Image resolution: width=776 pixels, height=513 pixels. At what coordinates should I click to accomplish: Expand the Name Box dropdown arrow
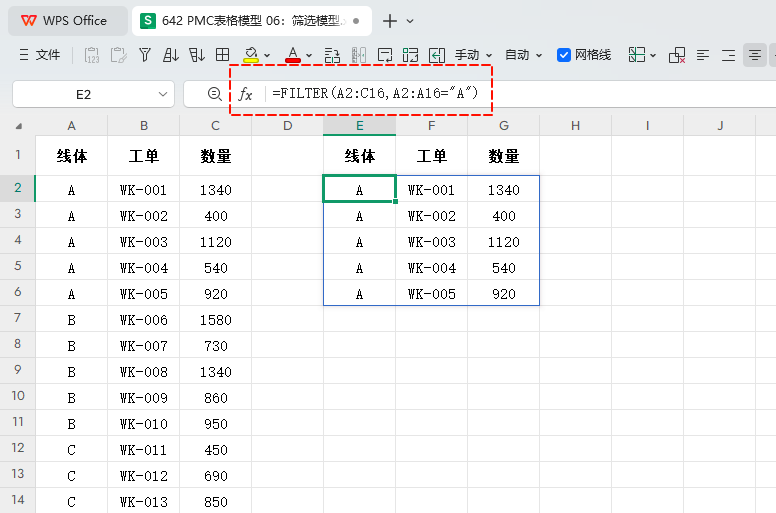162,94
